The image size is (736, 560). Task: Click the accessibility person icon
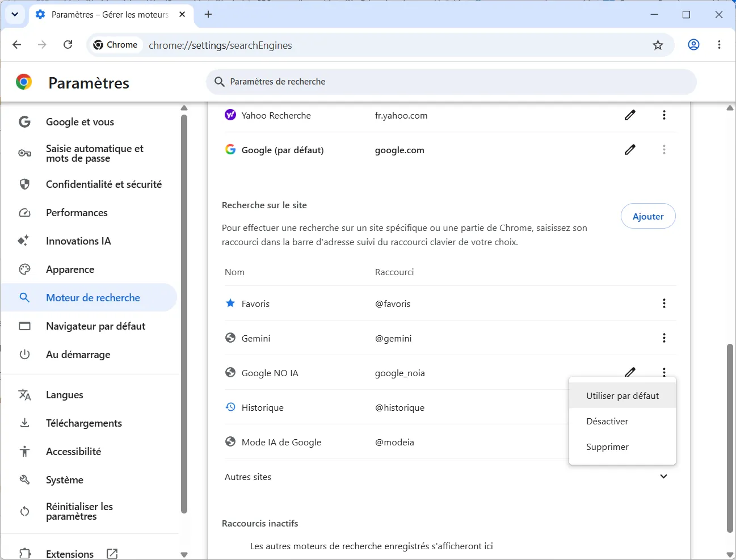[24, 452]
